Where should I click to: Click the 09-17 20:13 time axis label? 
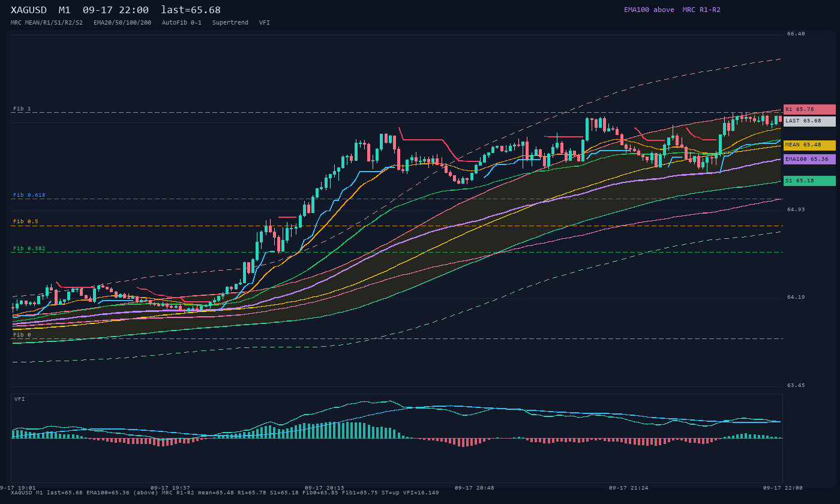click(x=325, y=488)
